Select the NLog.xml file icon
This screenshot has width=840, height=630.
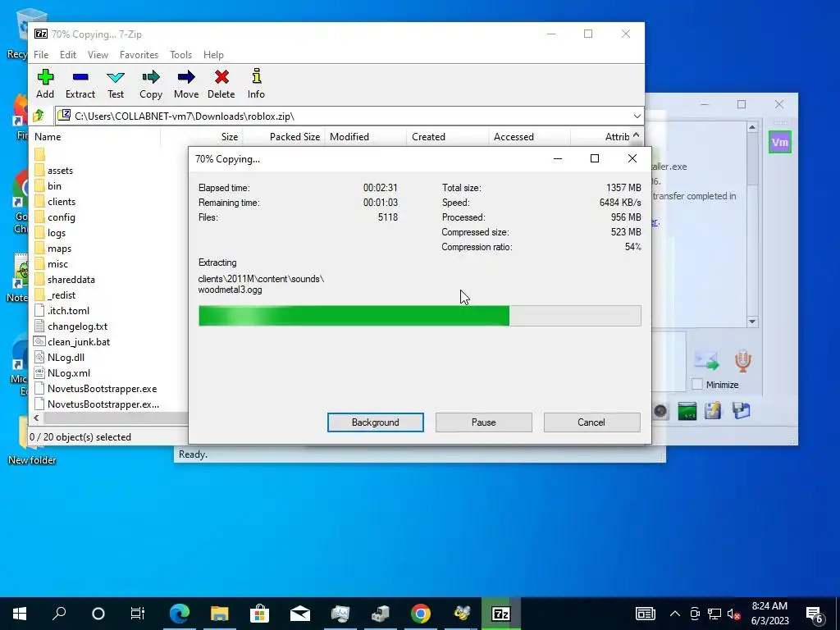point(39,373)
